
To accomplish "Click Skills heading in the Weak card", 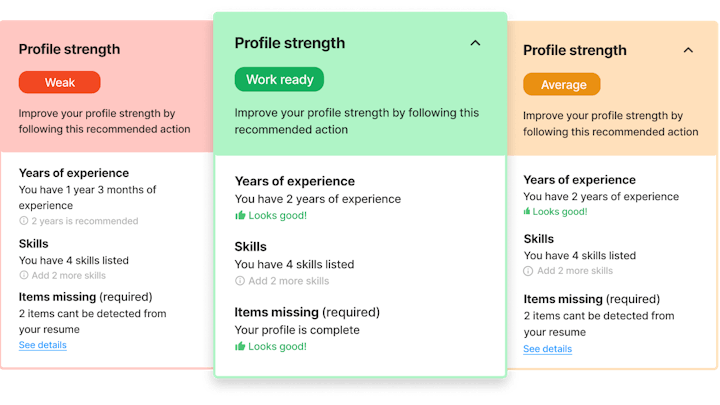I will click(34, 244).
